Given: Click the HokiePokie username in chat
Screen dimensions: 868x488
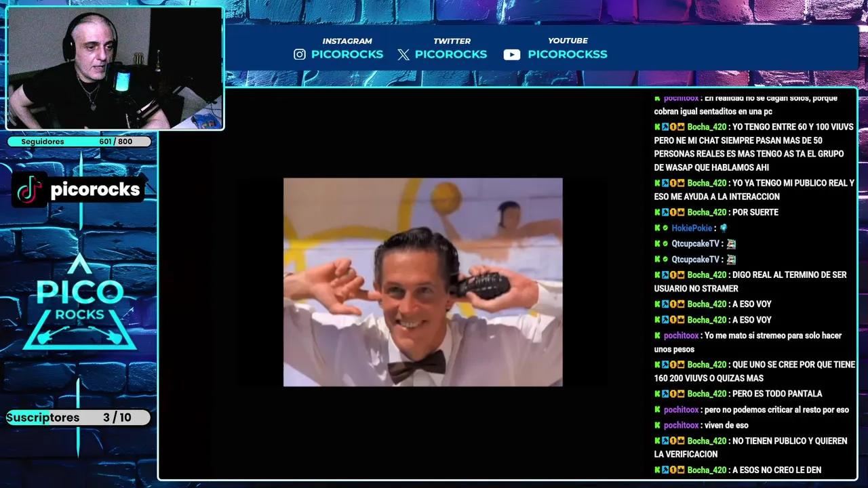Looking at the screenshot, I should coord(692,228).
